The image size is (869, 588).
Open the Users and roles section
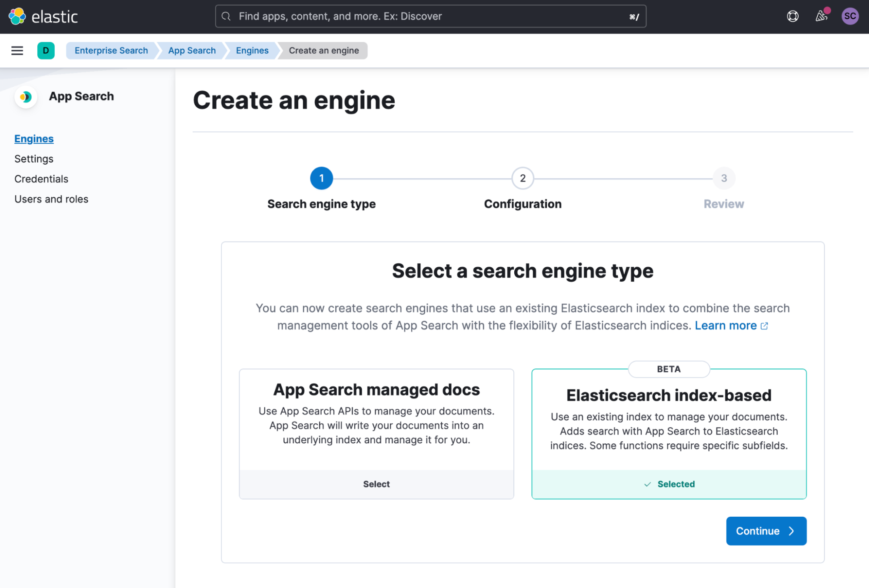(x=51, y=198)
